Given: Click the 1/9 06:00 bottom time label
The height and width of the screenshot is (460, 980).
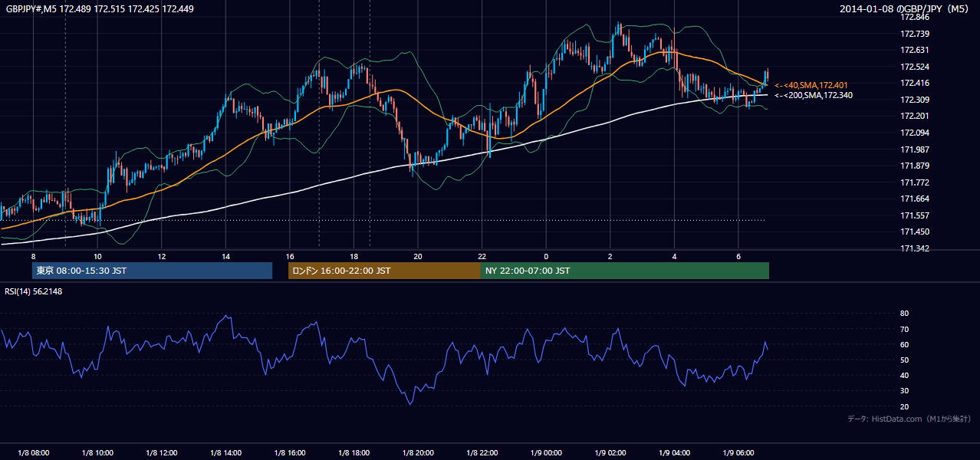Looking at the screenshot, I should coord(738,453).
